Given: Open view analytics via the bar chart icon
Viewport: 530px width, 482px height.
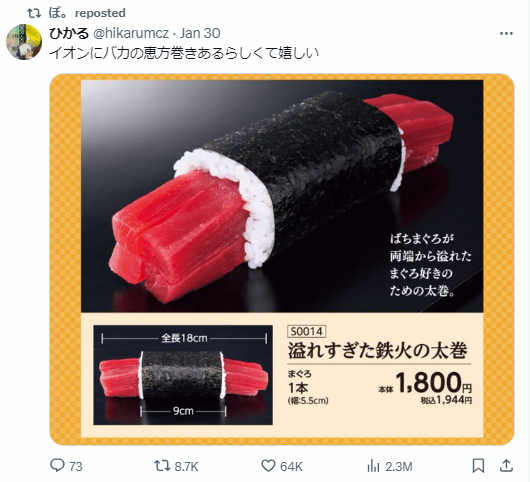Looking at the screenshot, I should click(374, 466).
